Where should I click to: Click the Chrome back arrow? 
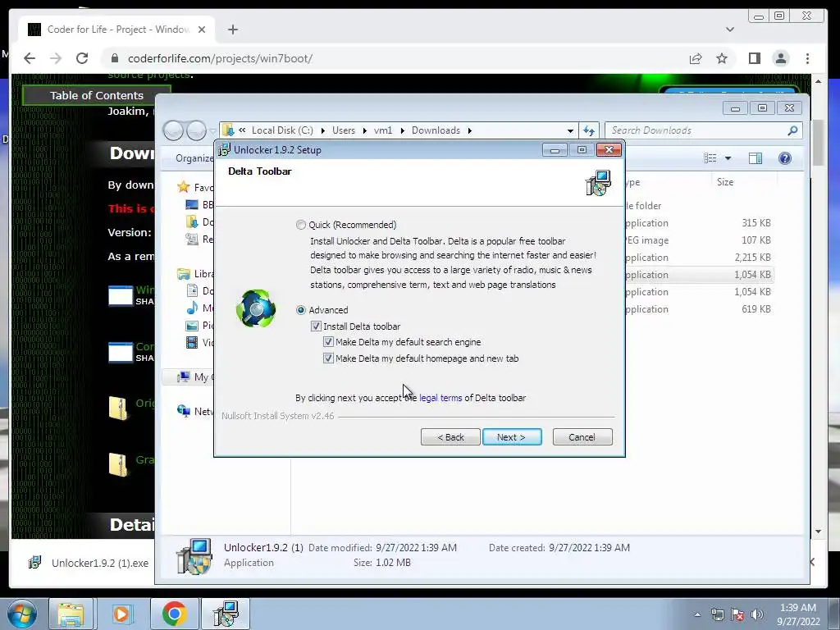coord(30,58)
